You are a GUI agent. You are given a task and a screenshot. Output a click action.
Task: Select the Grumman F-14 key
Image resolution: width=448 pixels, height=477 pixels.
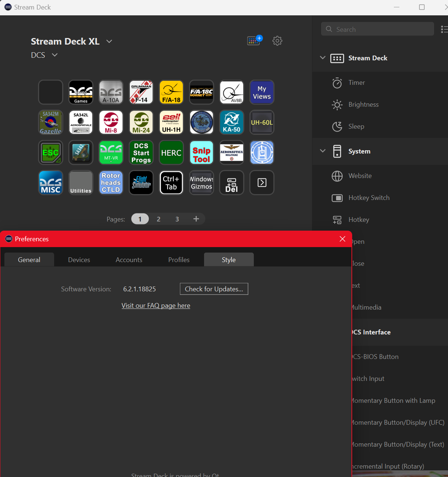point(141,92)
